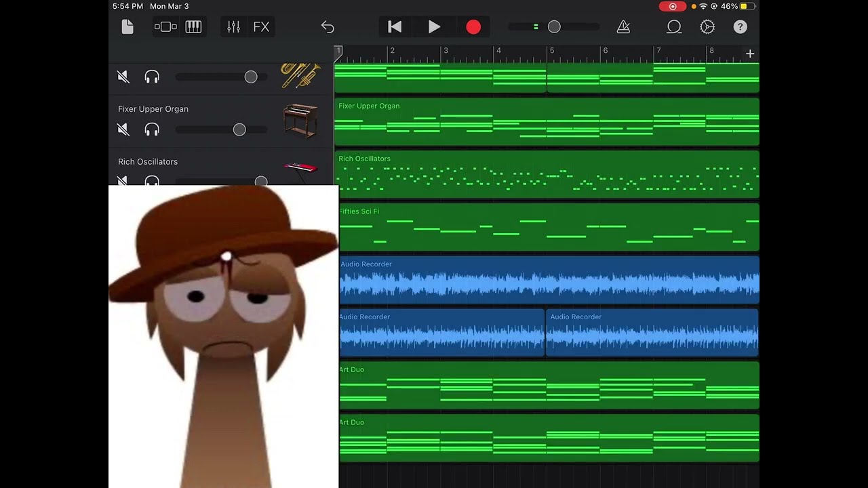Viewport: 868px width, 488px height.
Task: Select the Fixer Upper Organ region
Action: point(547,121)
